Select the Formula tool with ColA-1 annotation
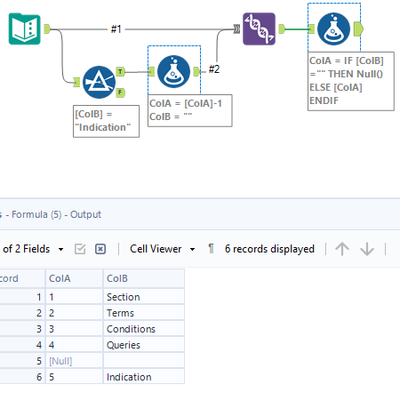This screenshot has height=393, width=400. [x=174, y=71]
